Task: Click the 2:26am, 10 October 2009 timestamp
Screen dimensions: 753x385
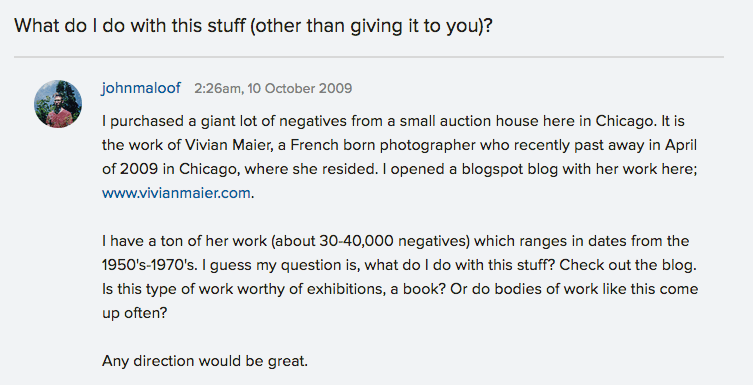Action: coord(273,88)
